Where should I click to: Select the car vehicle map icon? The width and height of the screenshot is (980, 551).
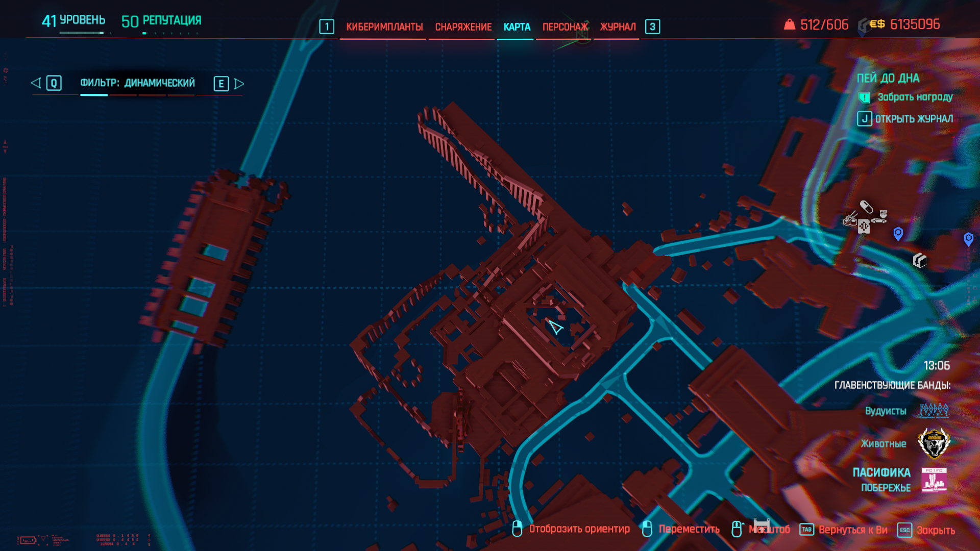click(x=879, y=217)
